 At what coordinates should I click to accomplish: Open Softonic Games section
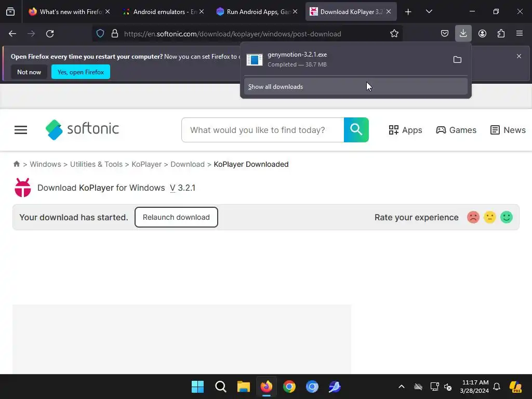[456, 130]
